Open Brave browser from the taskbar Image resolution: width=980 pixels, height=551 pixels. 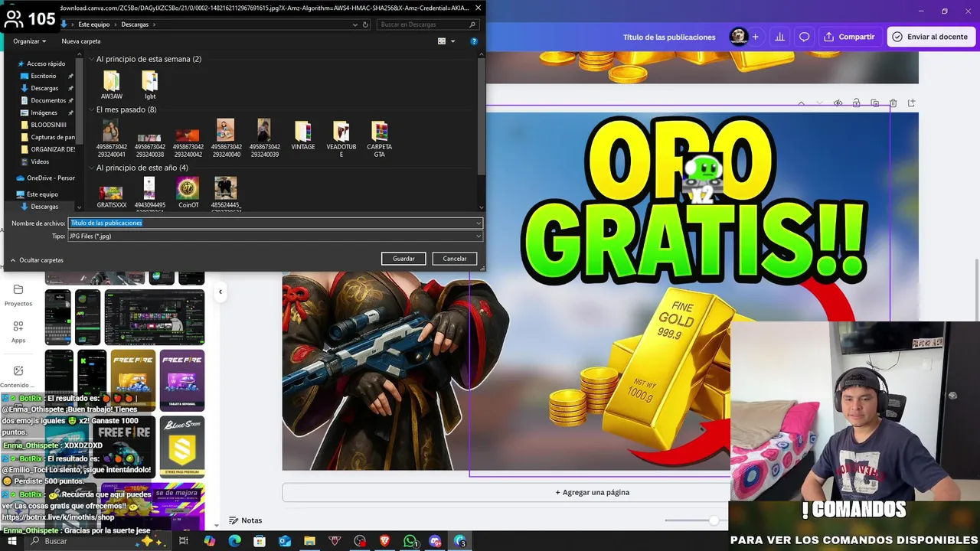385,541
